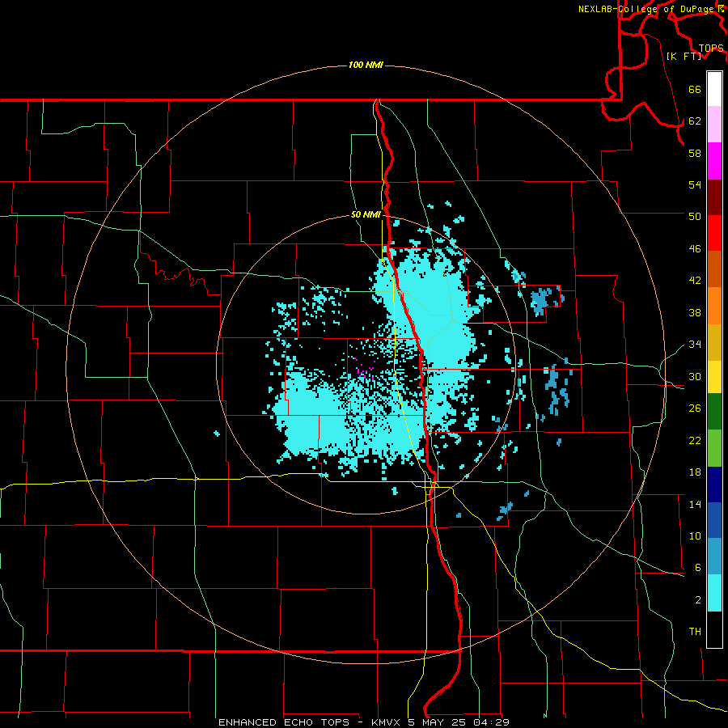Click the "58" legend value
The height and width of the screenshot is (728, 728).
[695, 153]
